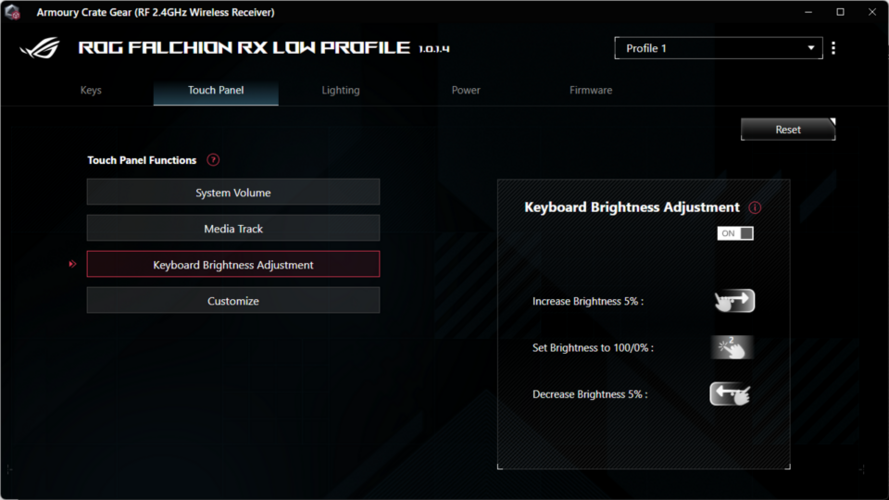
Task: Minimize the Armoury Crate Gear window
Action: click(808, 12)
